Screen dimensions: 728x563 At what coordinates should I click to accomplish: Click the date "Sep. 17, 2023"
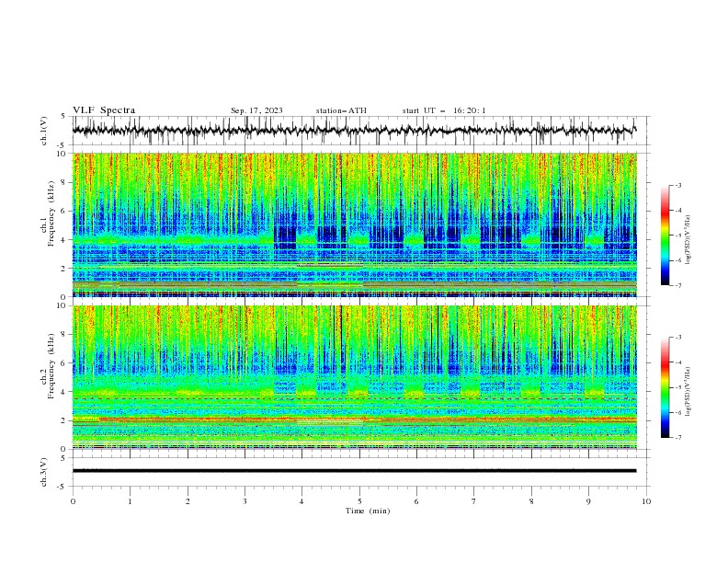[x=256, y=110]
